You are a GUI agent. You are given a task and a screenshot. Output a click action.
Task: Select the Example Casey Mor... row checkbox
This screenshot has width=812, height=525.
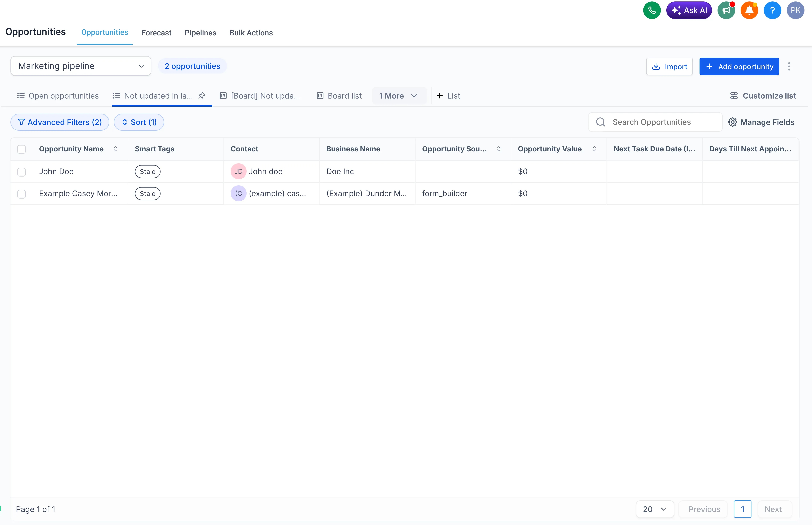pyautogui.click(x=21, y=194)
